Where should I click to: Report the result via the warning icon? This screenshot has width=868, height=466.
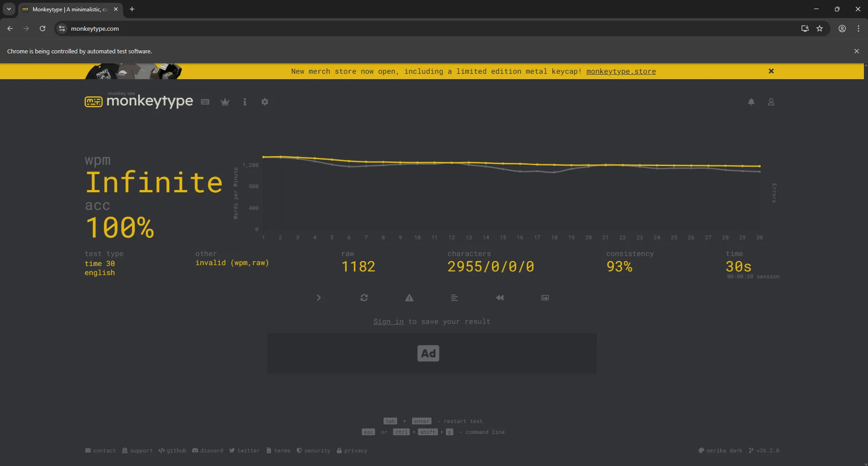[x=409, y=298]
